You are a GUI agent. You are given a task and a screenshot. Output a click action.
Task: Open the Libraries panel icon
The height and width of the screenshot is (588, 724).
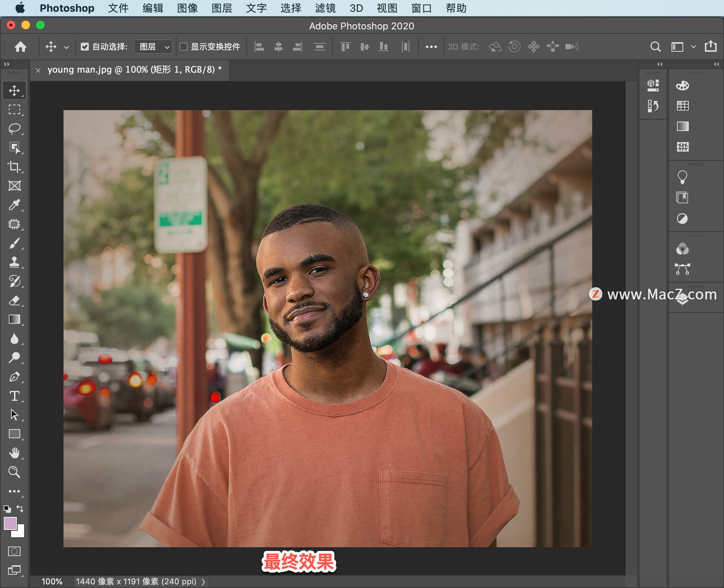[682, 198]
